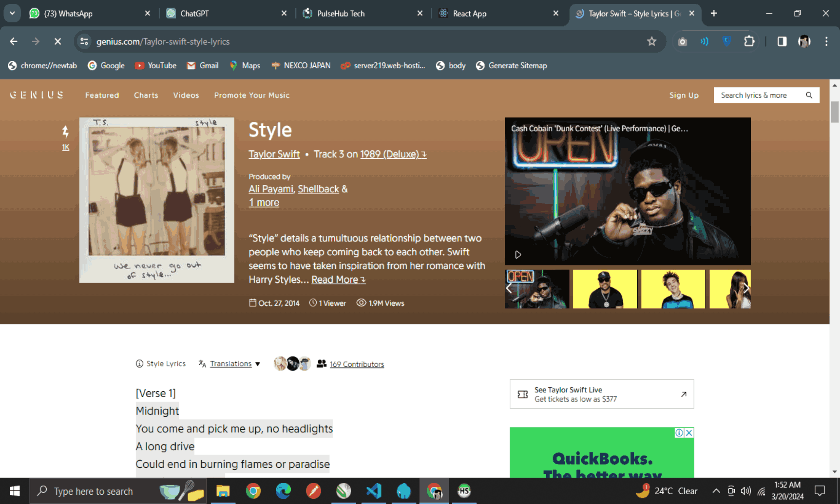Click the browser forward arrow
This screenshot has height=504, width=840.
point(35,41)
